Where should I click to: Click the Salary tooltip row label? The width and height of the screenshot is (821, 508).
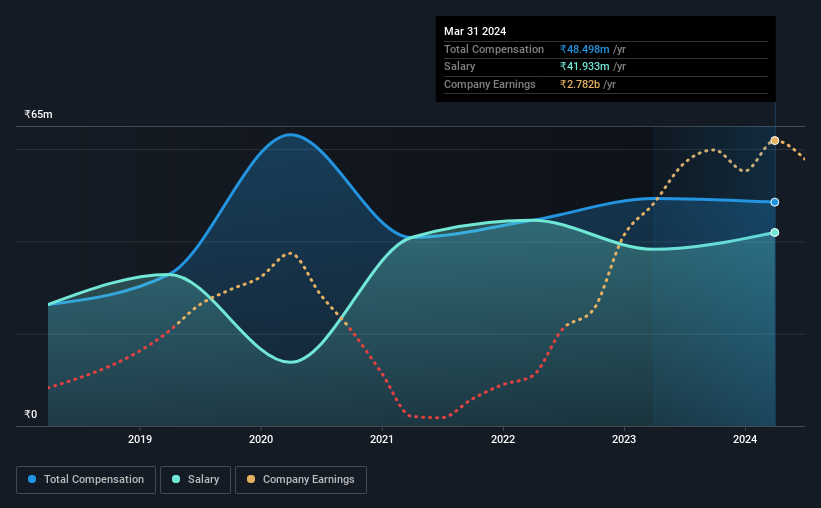(460, 67)
